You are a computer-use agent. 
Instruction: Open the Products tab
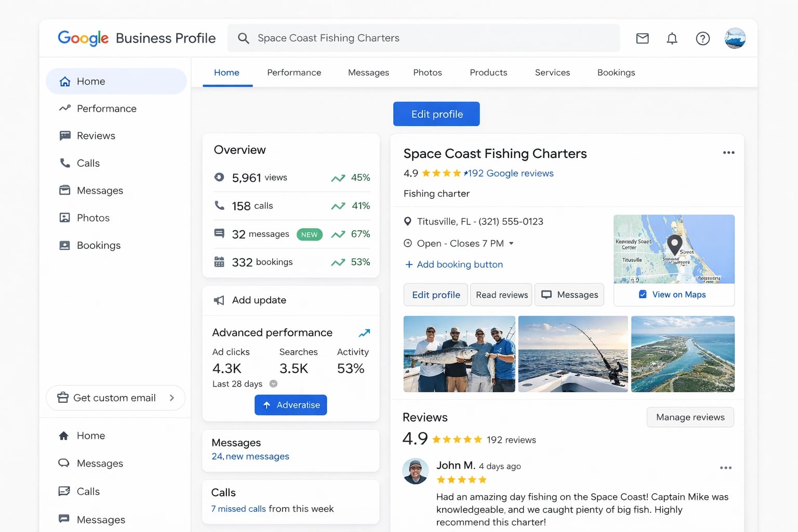coord(488,72)
